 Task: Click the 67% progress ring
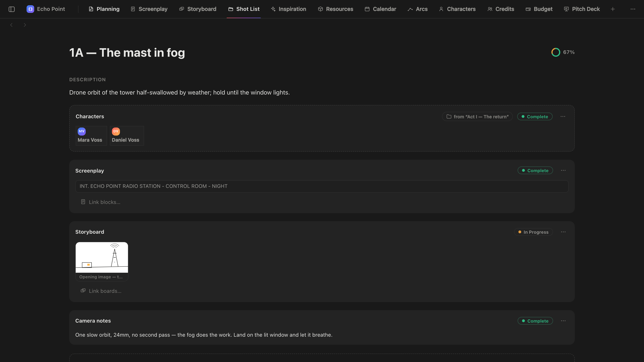pos(555,52)
